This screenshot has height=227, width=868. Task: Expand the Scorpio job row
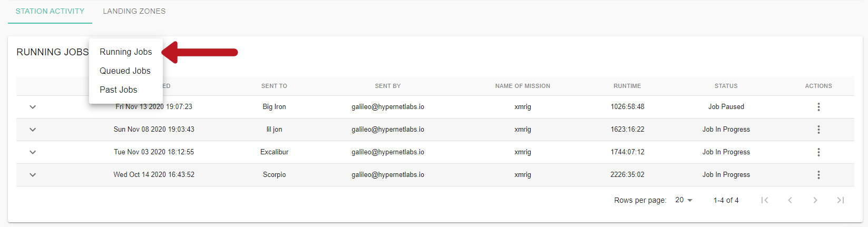33,175
